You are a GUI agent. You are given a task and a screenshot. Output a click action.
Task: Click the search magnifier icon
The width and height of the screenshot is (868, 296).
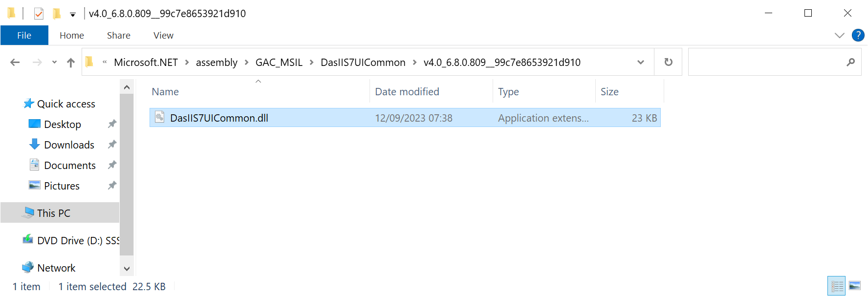pos(851,62)
